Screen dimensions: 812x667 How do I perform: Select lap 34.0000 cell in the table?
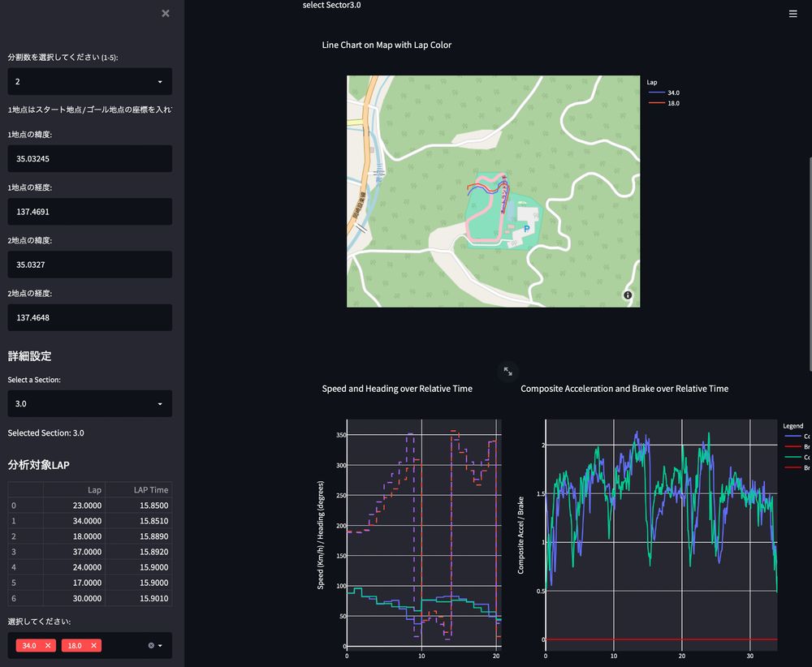[74, 521]
